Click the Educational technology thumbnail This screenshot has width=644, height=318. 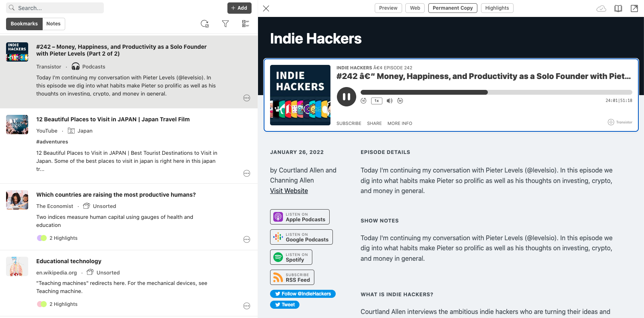17,266
